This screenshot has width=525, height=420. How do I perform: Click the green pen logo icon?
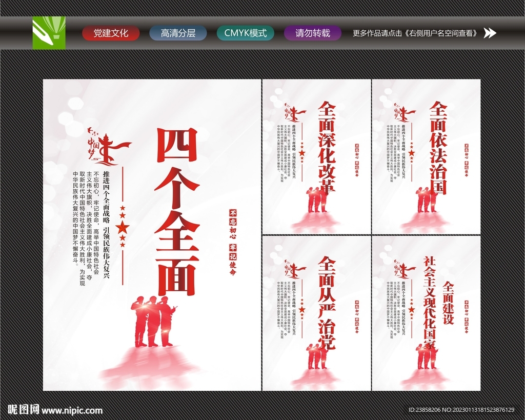(x=49, y=33)
